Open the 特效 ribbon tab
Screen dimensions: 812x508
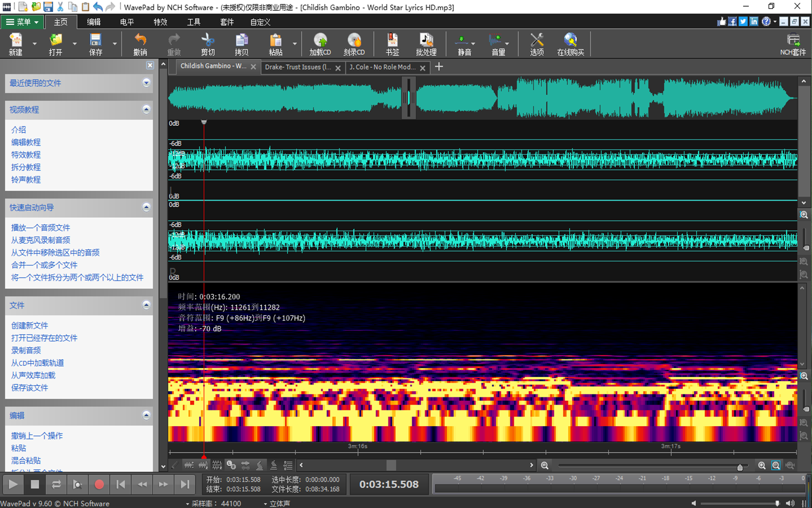(x=160, y=22)
